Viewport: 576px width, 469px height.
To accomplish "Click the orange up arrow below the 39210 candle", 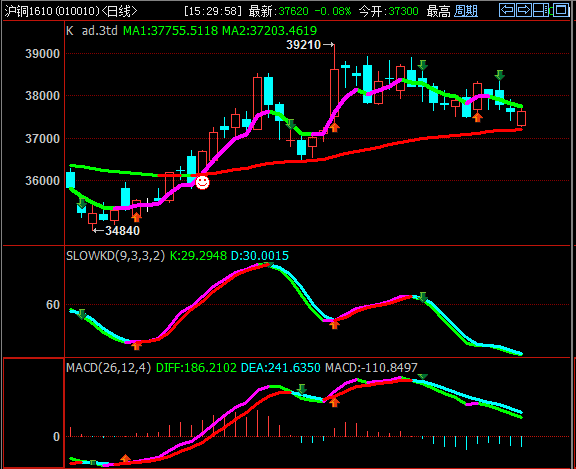I will coord(334,127).
